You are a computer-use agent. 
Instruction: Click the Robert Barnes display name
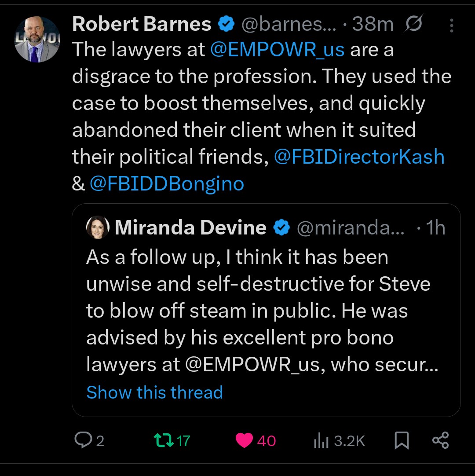(142, 24)
